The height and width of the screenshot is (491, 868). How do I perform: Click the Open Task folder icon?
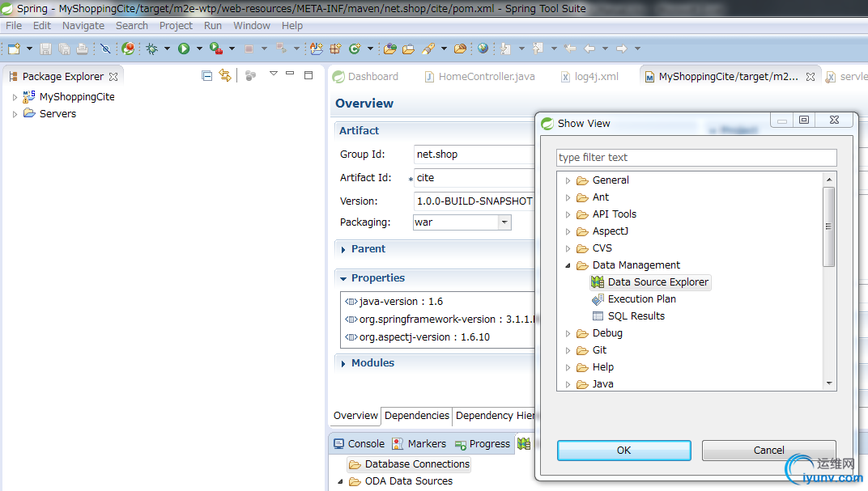pyautogui.click(x=409, y=49)
